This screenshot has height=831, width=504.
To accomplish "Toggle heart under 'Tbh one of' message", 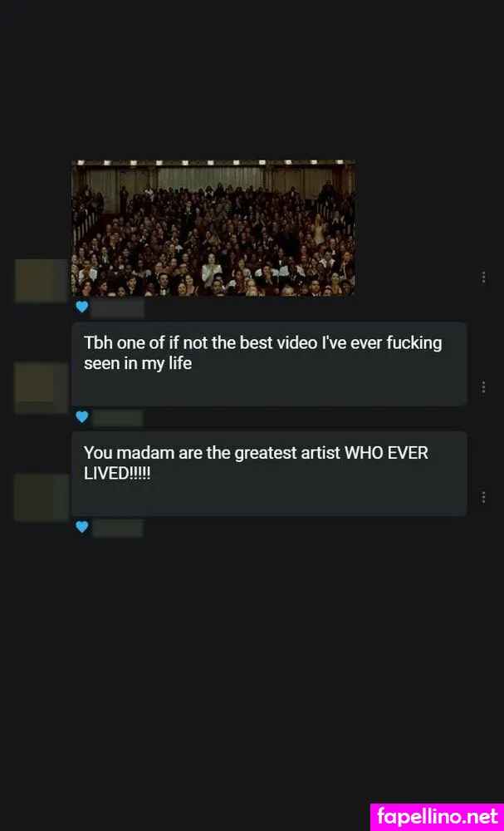I will pos(81,417).
